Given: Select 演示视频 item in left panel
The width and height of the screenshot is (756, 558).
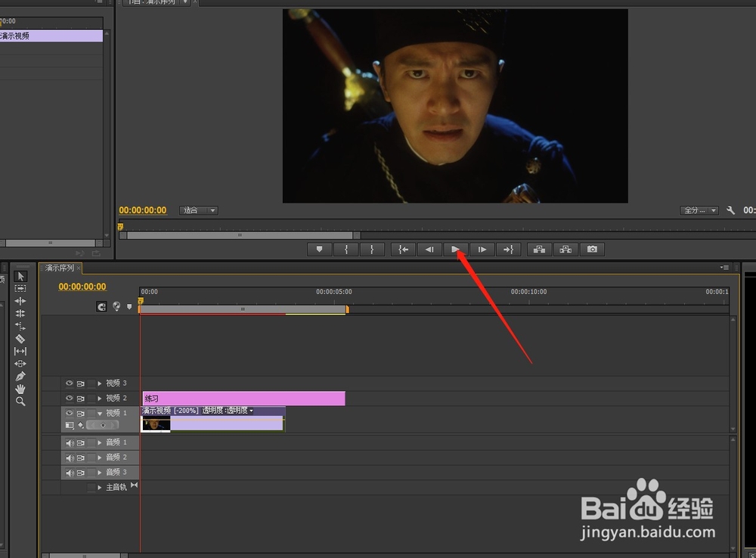Looking at the screenshot, I should click(x=51, y=36).
